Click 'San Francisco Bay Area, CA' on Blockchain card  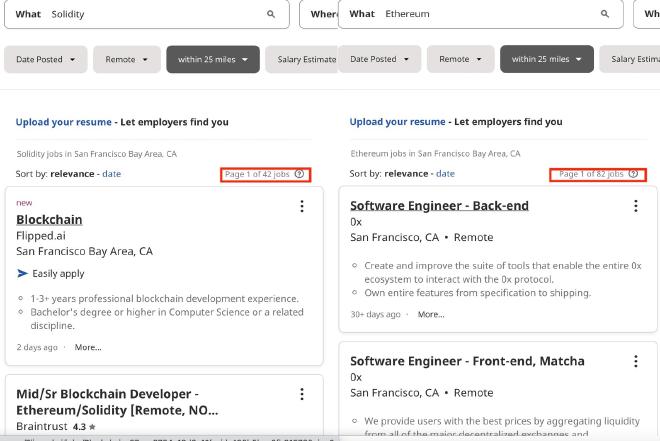pyautogui.click(x=84, y=251)
